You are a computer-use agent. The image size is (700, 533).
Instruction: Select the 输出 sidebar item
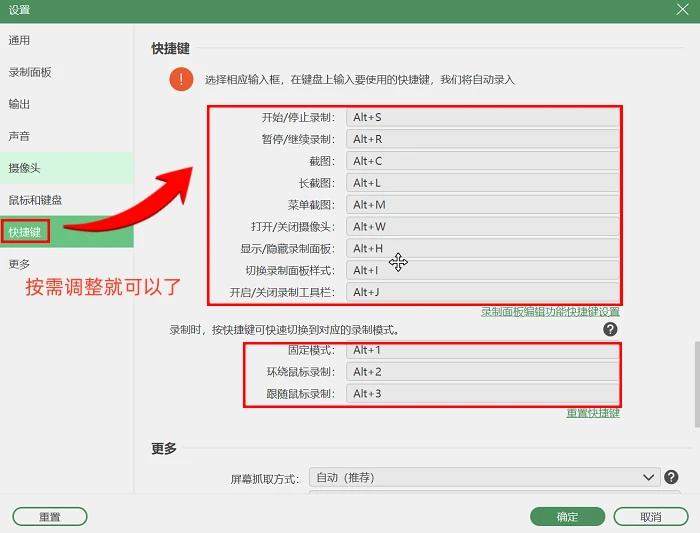click(x=19, y=104)
